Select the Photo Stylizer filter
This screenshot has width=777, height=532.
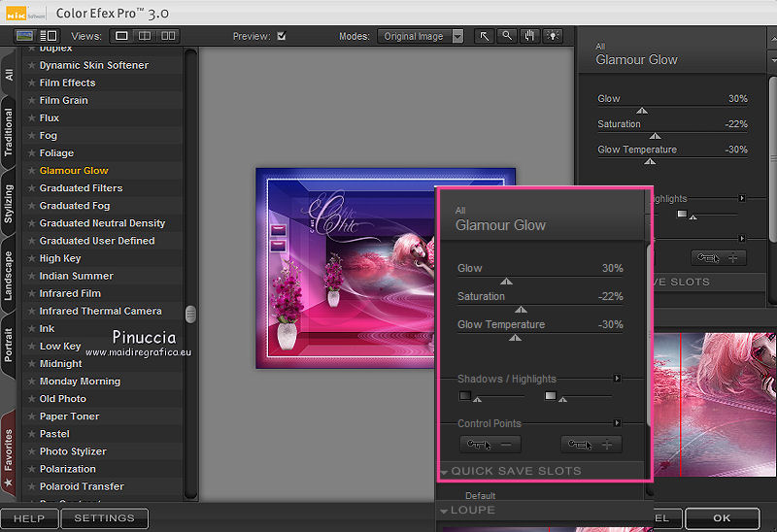(73, 451)
